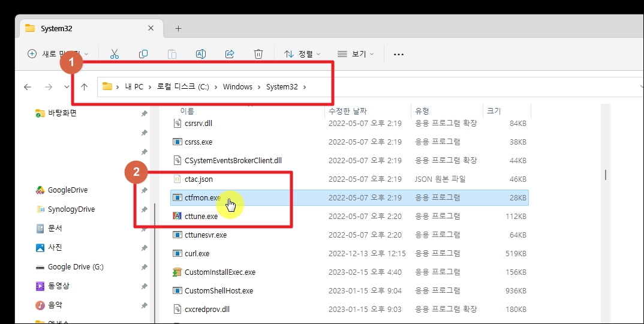Click 내 PC in the address breadcrumb
Viewport: 644px width, 324px height.
coord(134,87)
